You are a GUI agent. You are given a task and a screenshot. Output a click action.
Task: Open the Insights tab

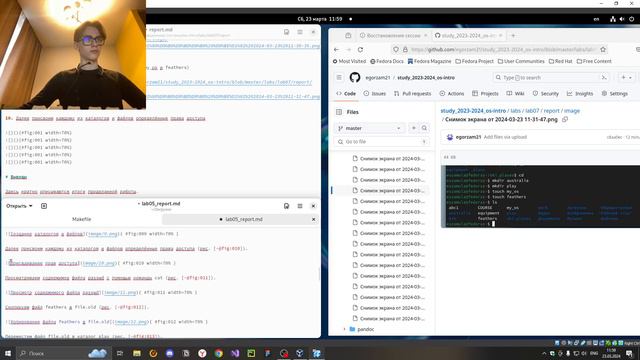click(580, 93)
